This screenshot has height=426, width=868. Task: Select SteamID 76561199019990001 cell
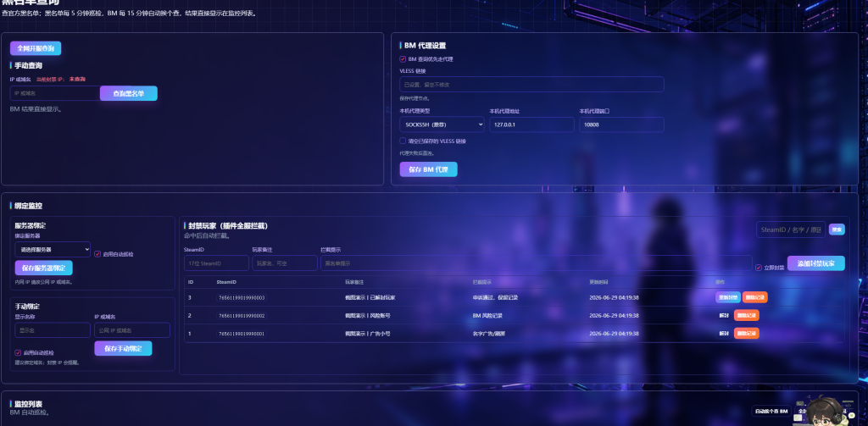(x=242, y=334)
